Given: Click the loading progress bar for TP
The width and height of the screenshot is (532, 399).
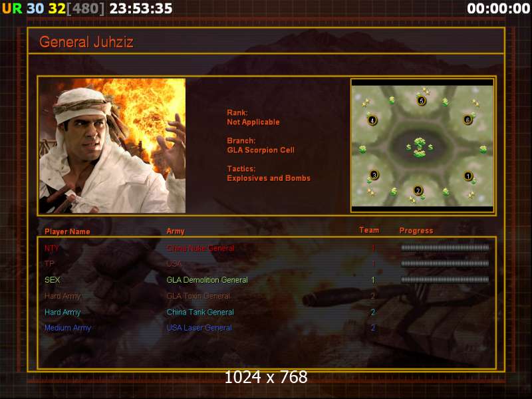Looking at the screenshot, I should click(x=445, y=263).
